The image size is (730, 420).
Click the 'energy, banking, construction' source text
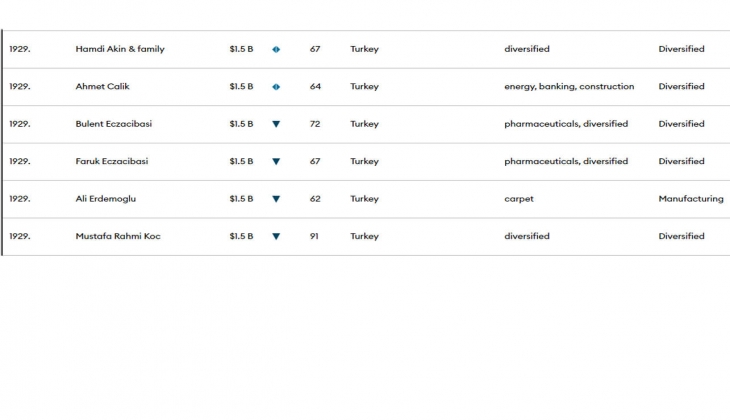pyautogui.click(x=569, y=87)
